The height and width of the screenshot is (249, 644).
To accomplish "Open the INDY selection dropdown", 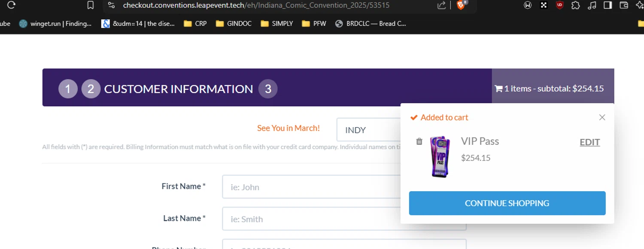I will [369, 130].
